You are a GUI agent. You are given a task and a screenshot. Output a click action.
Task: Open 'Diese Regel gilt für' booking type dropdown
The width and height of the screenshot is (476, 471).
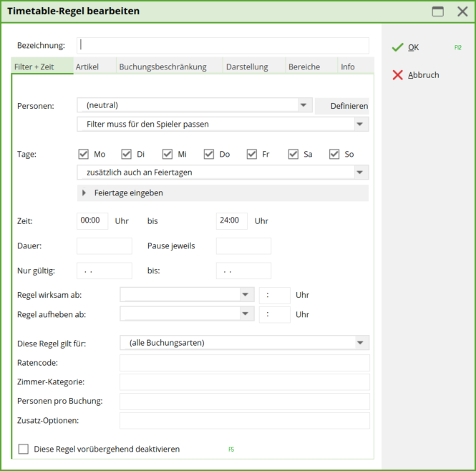360,343
